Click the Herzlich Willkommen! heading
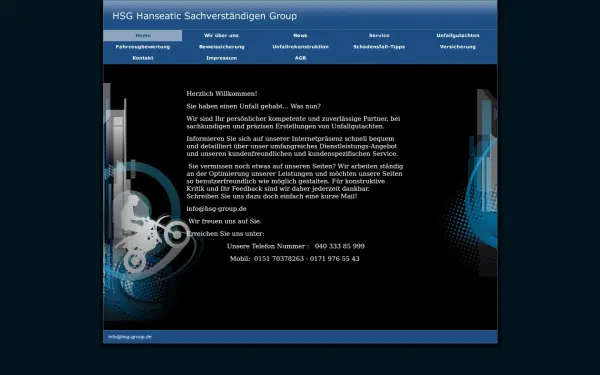 pyautogui.click(x=222, y=94)
